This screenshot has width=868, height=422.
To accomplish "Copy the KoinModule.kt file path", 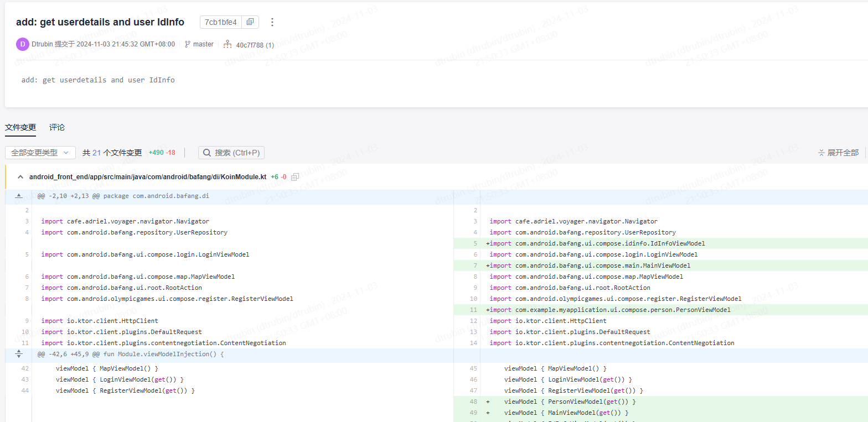I will click(295, 177).
